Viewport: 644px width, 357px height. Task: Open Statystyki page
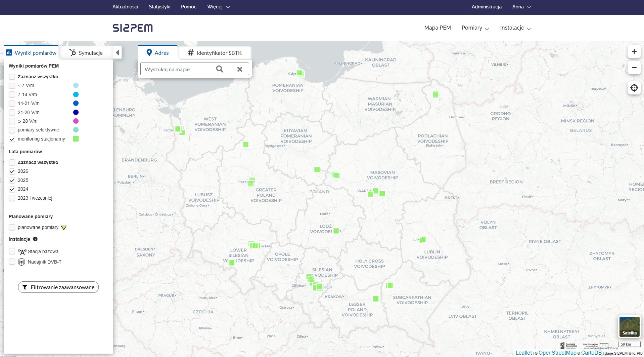159,7
